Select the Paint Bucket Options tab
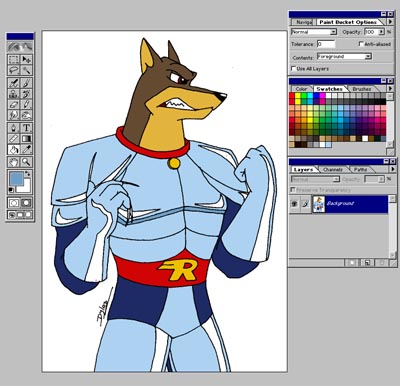Image resolution: width=400 pixels, height=386 pixels. tap(348, 22)
